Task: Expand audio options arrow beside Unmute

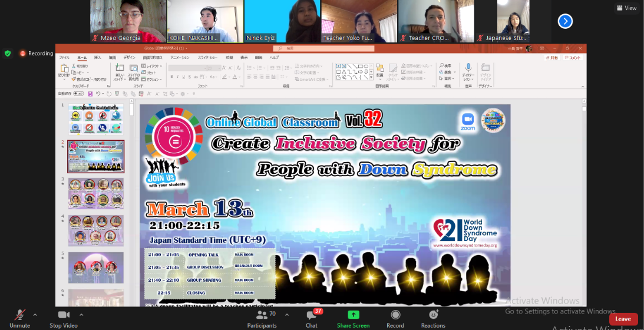Action: [x=35, y=315]
